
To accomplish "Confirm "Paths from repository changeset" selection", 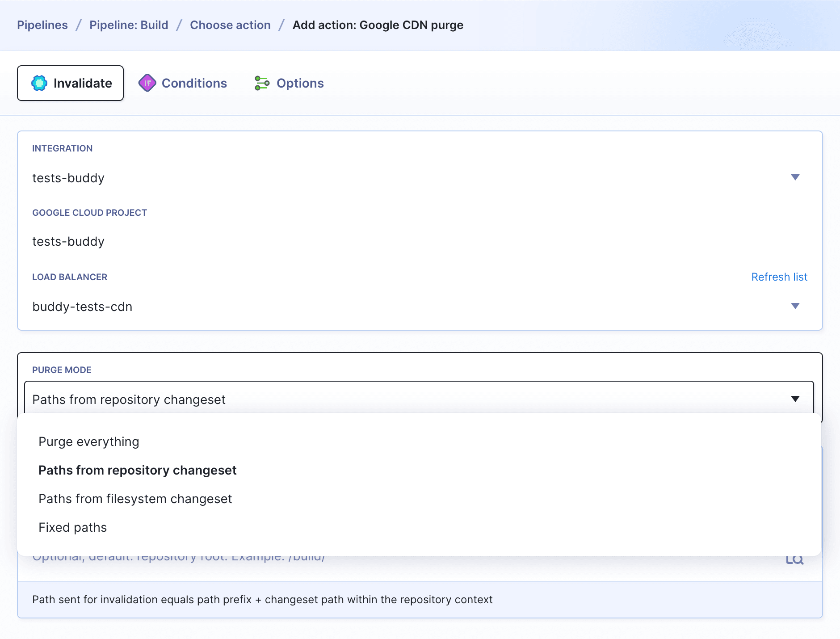I will (x=137, y=470).
